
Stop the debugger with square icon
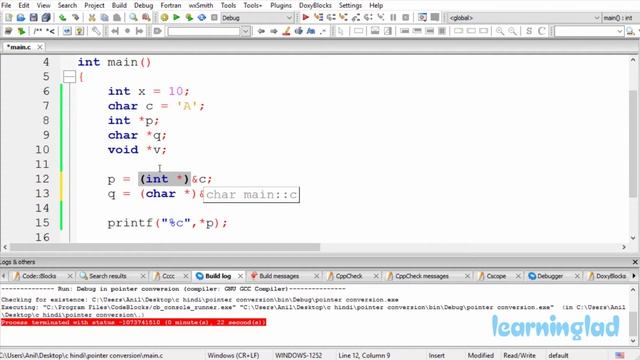pyautogui.click(x=405, y=18)
